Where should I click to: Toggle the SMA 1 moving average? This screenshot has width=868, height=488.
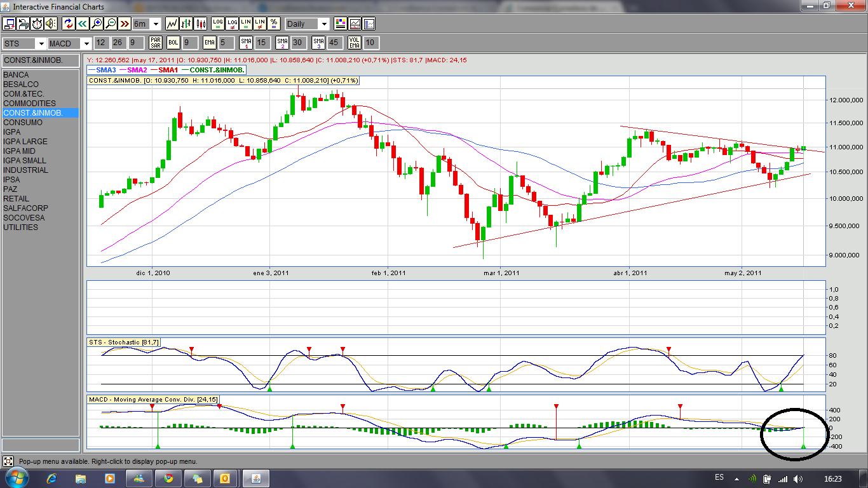[x=245, y=43]
